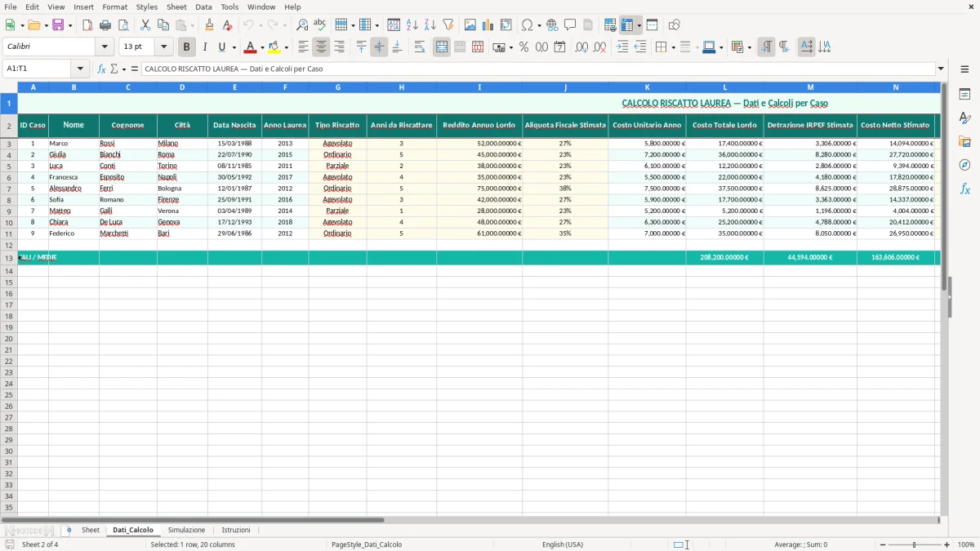Click the Sort Descending icon
The width and height of the screenshot is (980, 551).
pyautogui.click(x=430, y=25)
